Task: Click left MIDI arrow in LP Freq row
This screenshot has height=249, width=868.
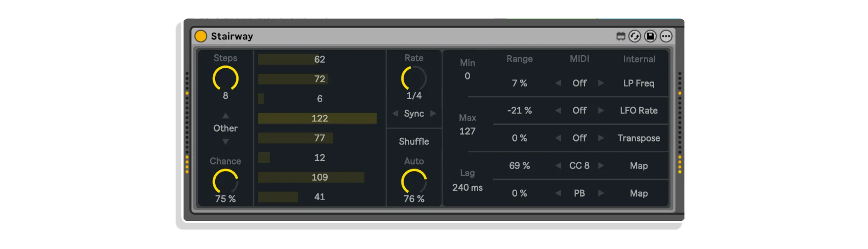Action: (x=558, y=83)
